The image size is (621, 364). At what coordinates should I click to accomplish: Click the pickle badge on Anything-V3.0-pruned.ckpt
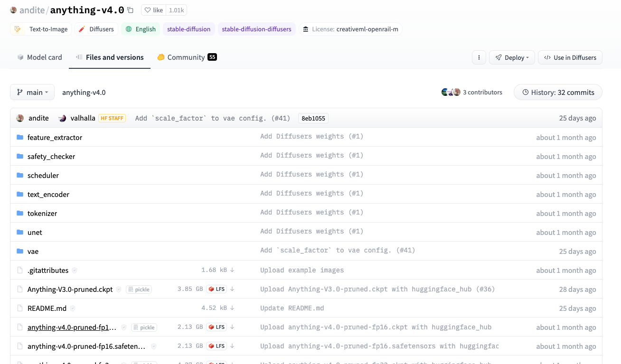139,289
